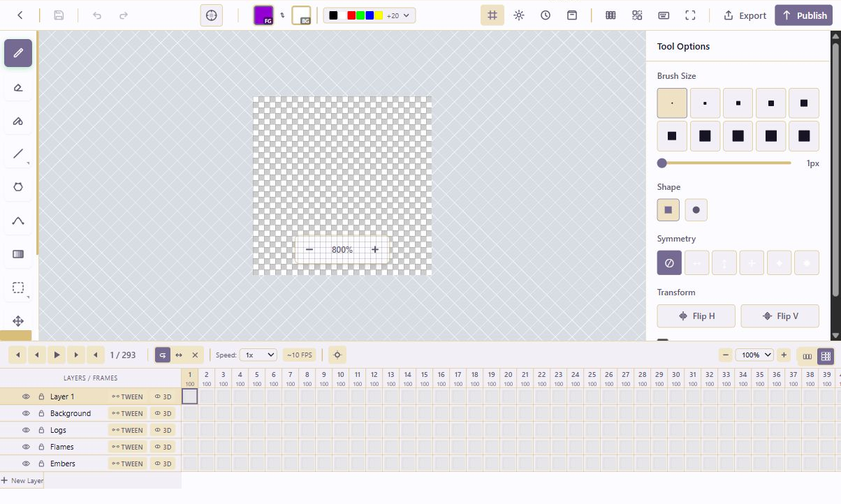841x504 pixels.
Task: Enter fullscreen mode
Action: pyautogui.click(x=690, y=15)
